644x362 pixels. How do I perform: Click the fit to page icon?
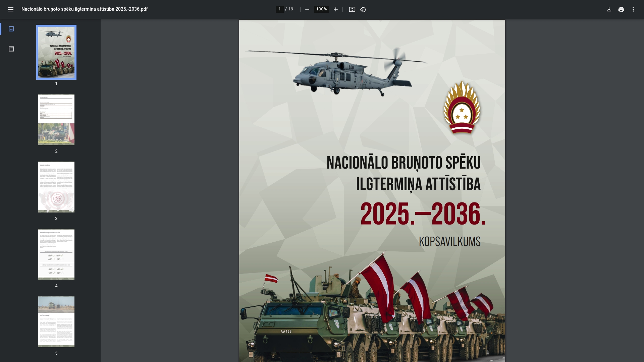pyautogui.click(x=352, y=9)
